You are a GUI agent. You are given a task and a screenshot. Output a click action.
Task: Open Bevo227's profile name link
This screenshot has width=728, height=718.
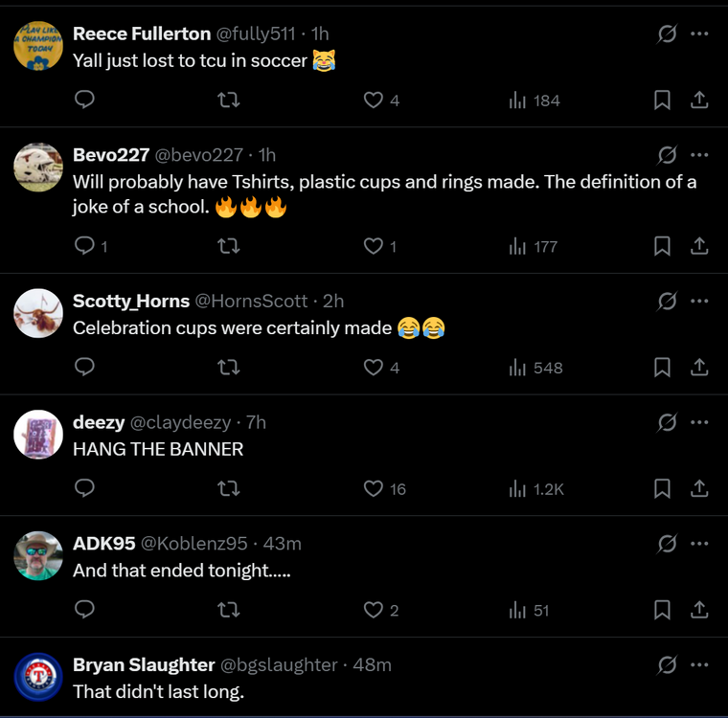click(111, 155)
